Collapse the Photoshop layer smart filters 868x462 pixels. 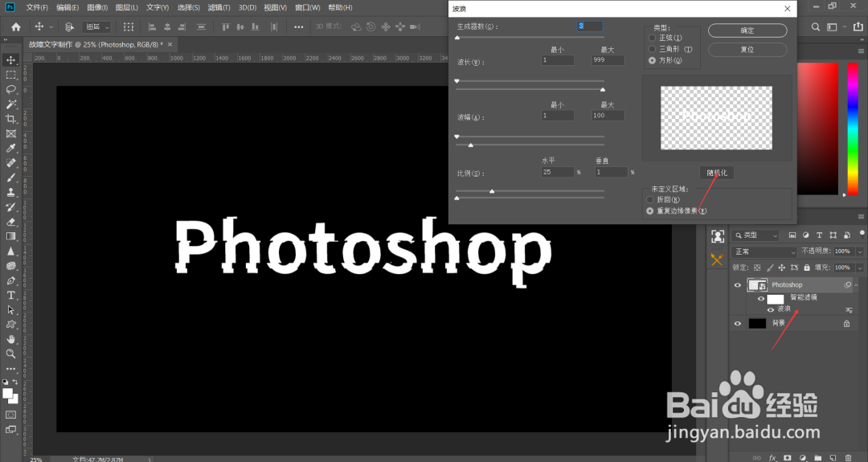pos(857,285)
